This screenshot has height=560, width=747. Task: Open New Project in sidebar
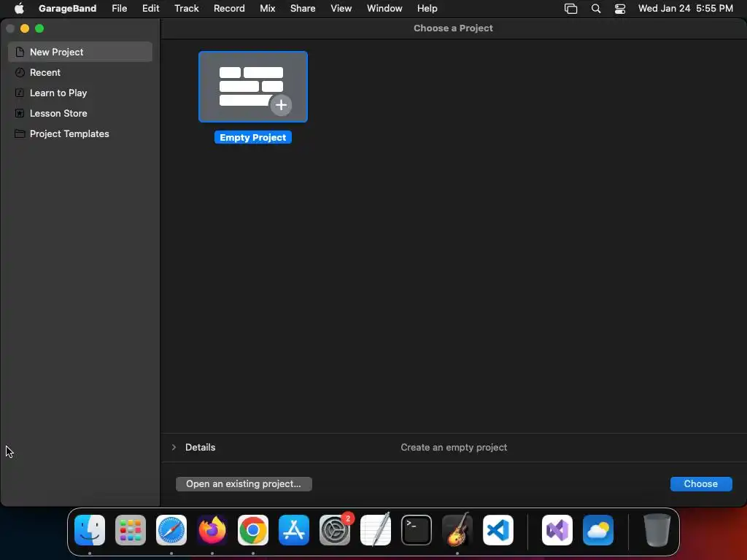point(80,52)
